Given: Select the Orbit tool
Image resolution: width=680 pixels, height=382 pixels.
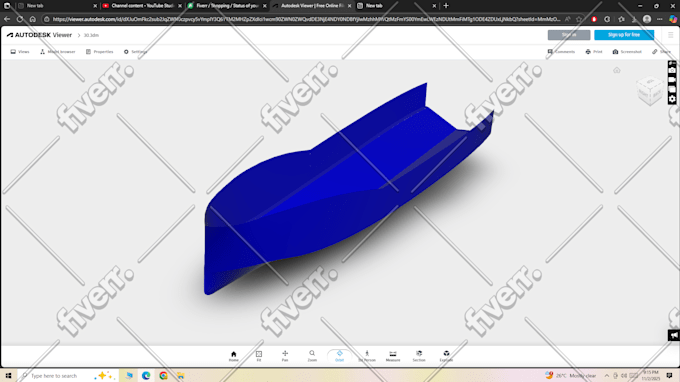Looking at the screenshot, I should coord(340,356).
